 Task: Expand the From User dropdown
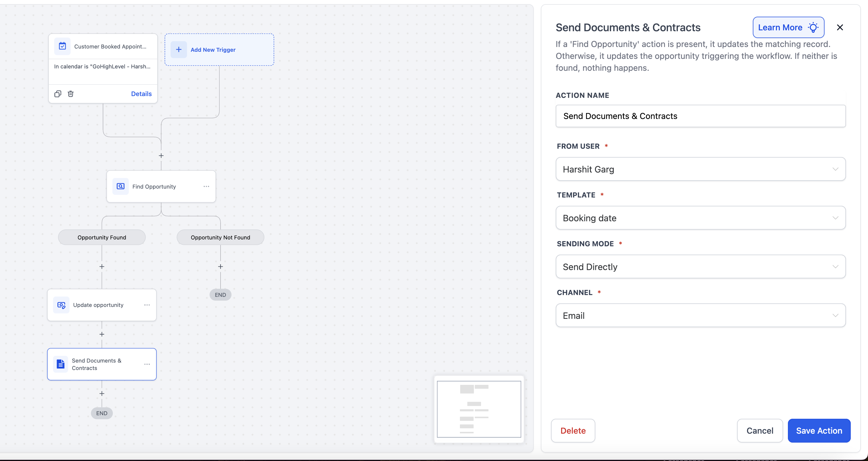coord(700,169)
